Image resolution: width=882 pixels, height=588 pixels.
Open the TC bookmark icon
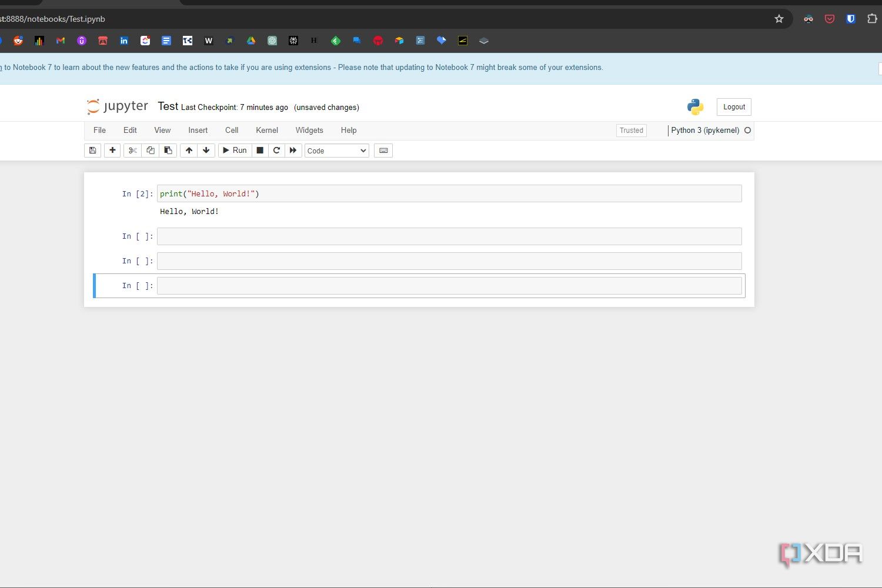tap(188, 41)
